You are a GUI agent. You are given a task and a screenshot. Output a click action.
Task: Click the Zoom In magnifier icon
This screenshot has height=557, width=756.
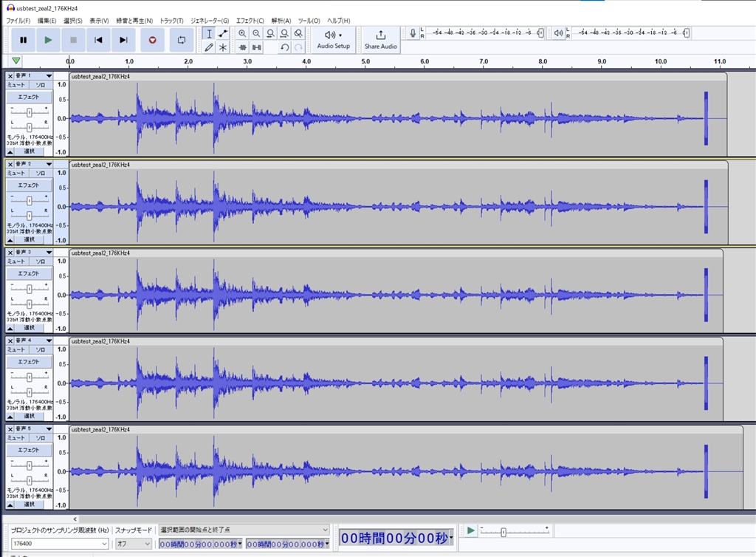point(242,33)
